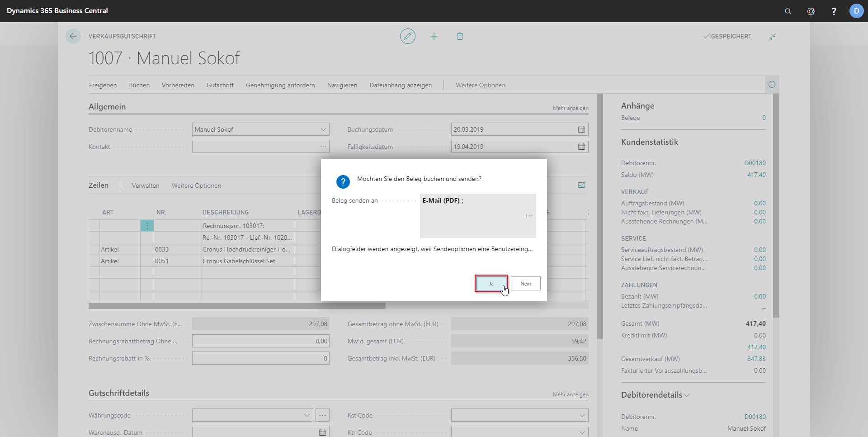Image resolution: width=868 pixels, height=437 pixels.
Task: Open Weitere Optionen in main action bar
Action: [481, 85]
